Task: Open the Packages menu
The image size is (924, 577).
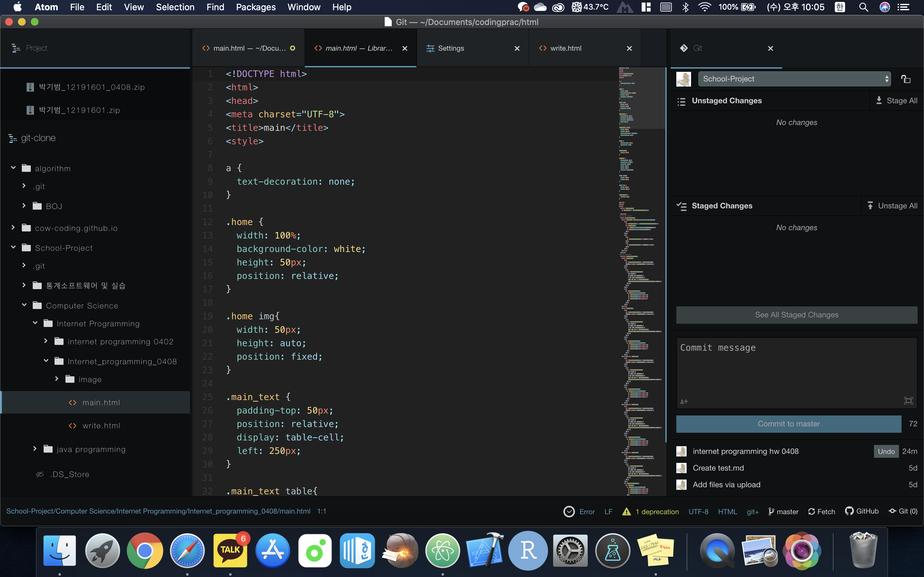Action: click(255, 7)
